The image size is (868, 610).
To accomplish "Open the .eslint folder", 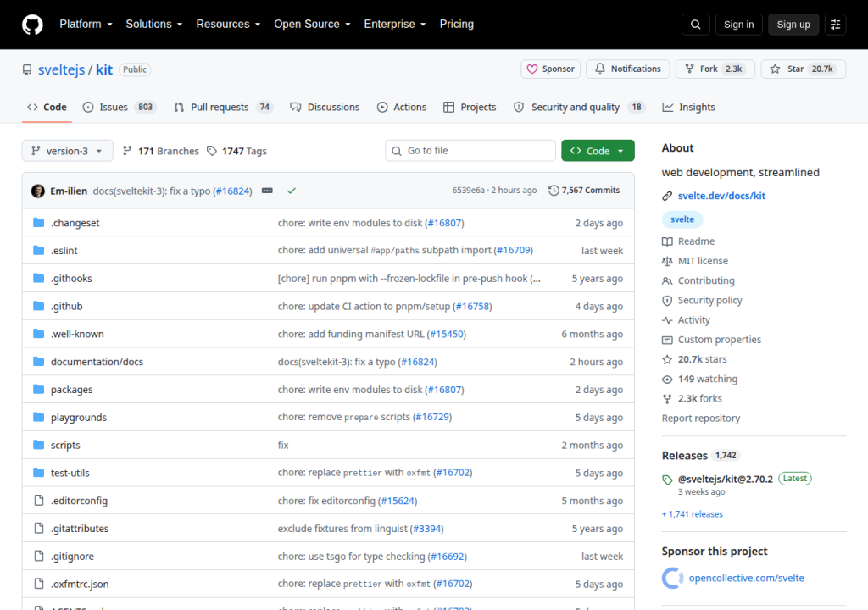I will (64, 251).
